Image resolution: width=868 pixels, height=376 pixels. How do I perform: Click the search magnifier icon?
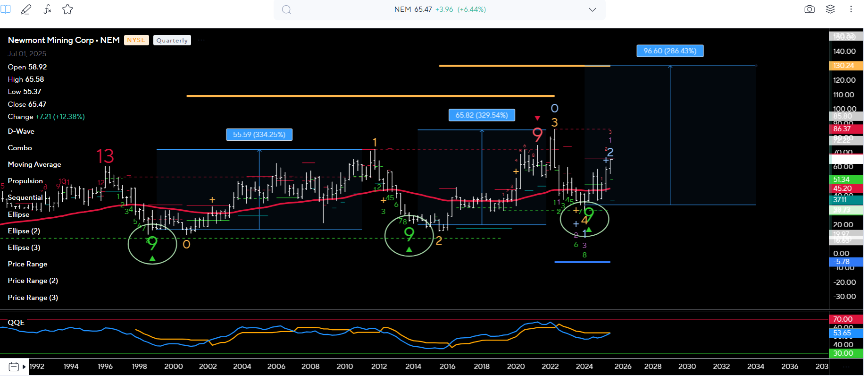(x=286, y=10)
